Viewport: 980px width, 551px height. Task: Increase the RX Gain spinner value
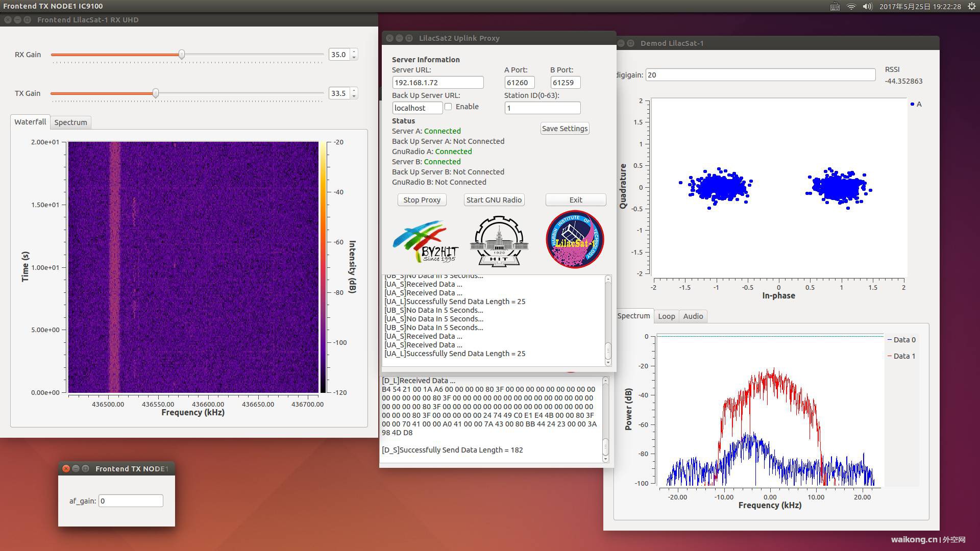click(354, 52)
